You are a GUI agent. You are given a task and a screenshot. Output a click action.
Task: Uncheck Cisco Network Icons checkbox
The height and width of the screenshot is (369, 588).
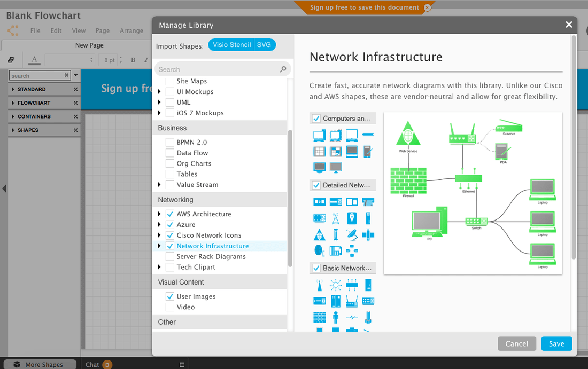click(x=170, y=235)
